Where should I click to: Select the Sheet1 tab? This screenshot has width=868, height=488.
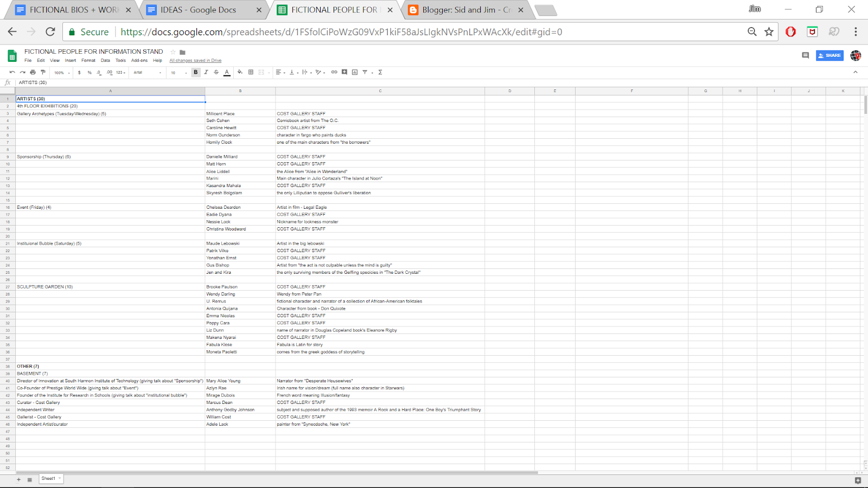point(50,479)
